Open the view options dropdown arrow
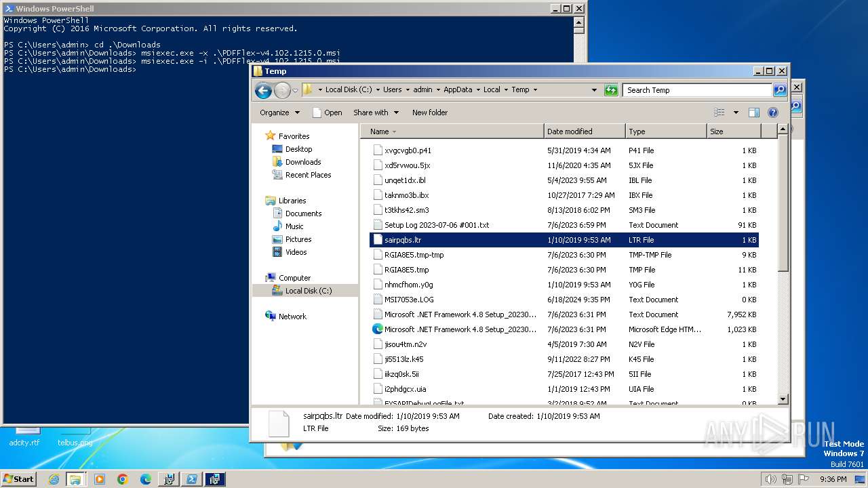868x488 pixels. 736,113
